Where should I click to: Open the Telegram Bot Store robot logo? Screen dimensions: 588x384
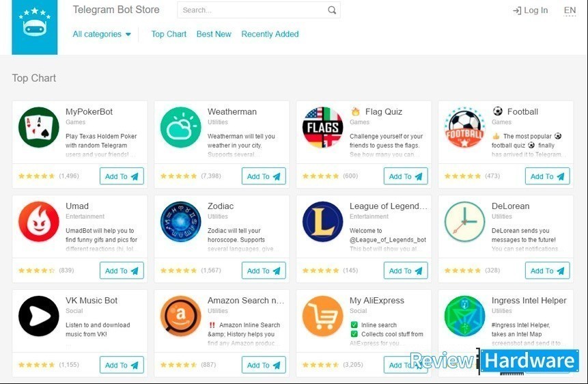pos(35,27)
